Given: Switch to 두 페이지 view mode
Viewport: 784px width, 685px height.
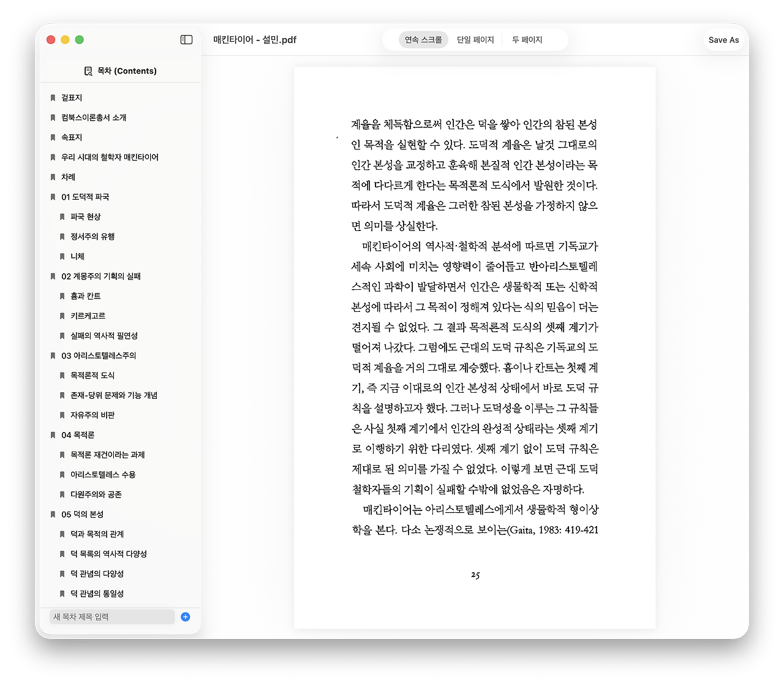Looking at the screenshot, I should 527,40.
